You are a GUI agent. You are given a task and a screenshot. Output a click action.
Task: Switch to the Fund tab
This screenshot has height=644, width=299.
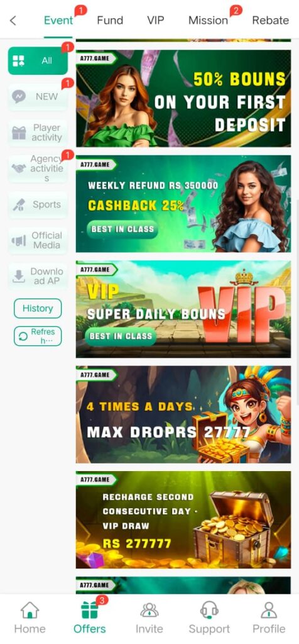110,20
